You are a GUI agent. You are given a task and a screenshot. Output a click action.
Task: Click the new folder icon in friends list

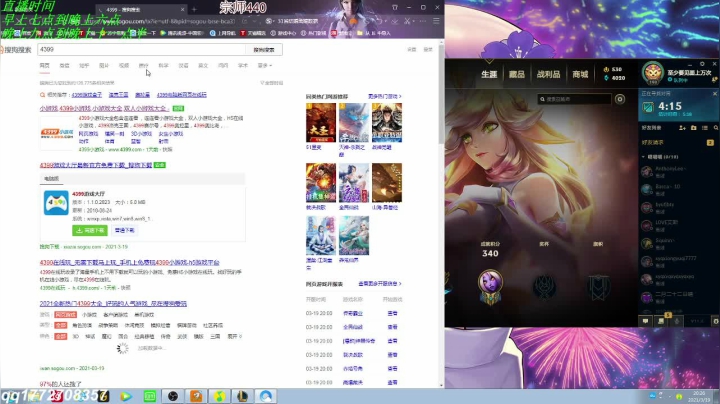[x=694, y=128]
